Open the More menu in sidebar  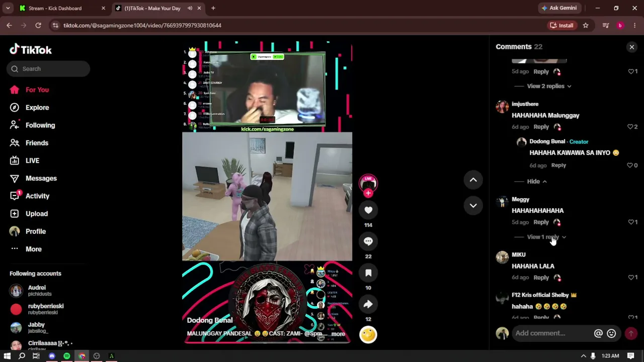pyautogui.click(x=33, y=249)
